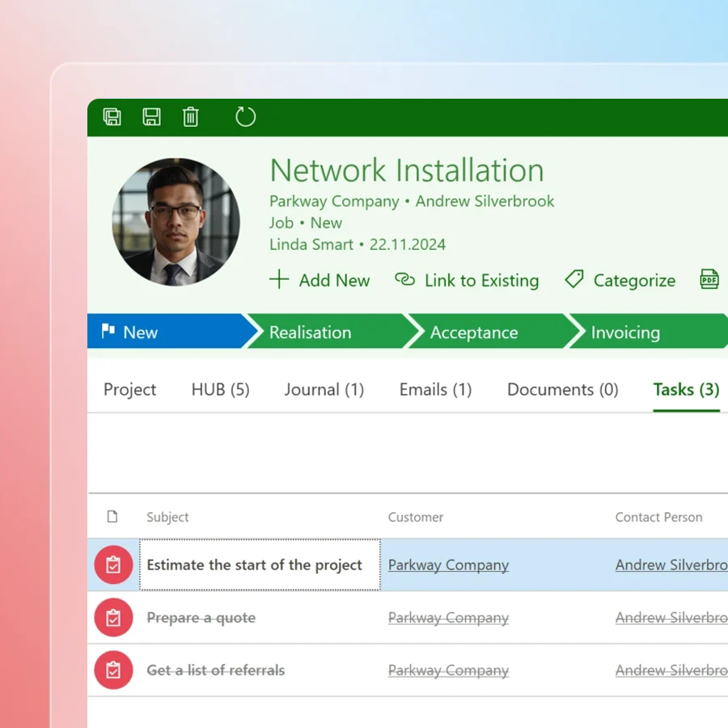
Task: Click 'Linda Smart • 22.11.2024' header text
Action: 358,244
